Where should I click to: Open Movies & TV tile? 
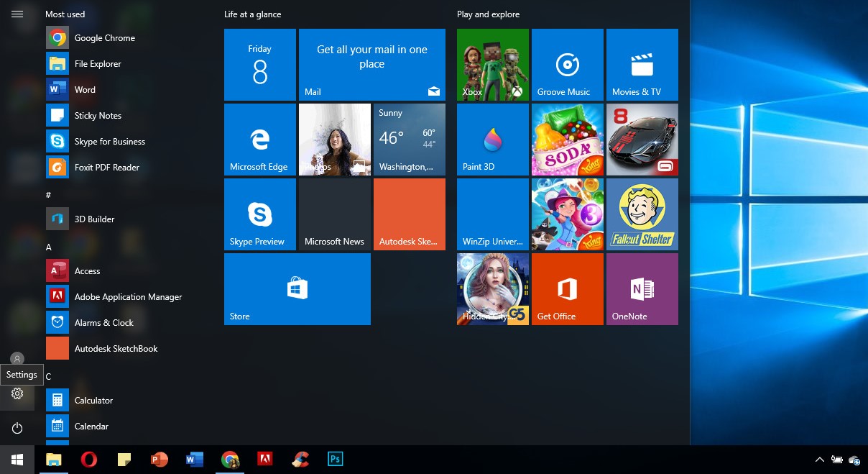(x=642, y=65)
